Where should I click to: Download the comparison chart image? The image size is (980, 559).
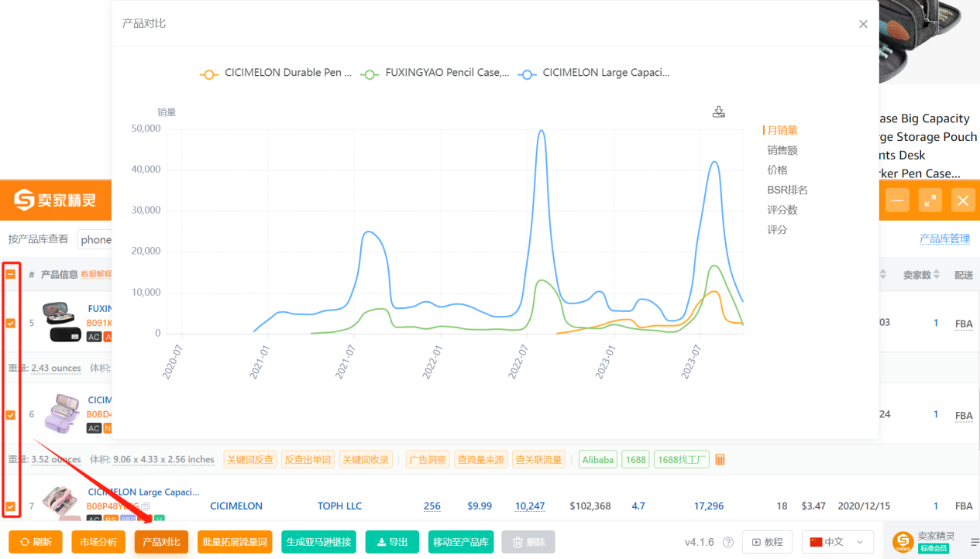tap(719, 112)
